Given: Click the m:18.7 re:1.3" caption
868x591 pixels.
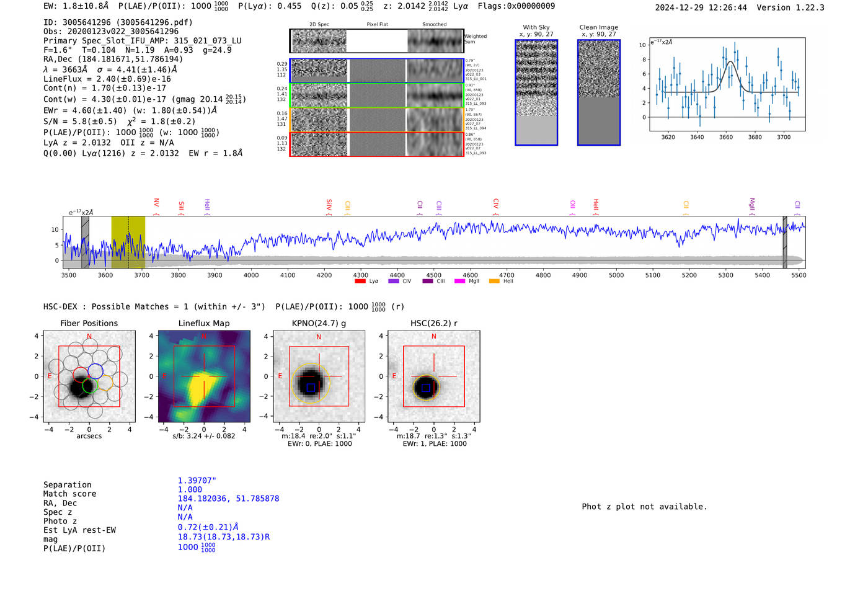Looking at the screenshot, I should click(433, 436).
